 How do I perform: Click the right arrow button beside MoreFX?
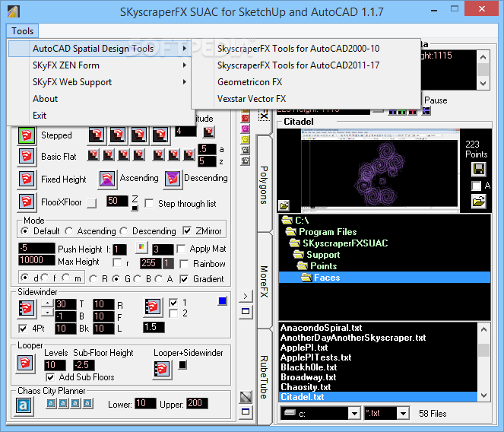246,296
